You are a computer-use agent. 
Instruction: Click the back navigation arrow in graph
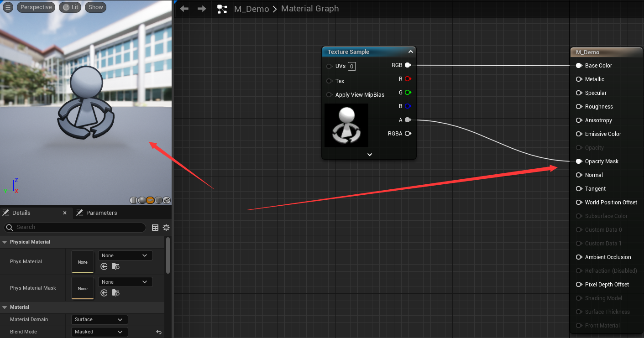click(x=184, y=9)
